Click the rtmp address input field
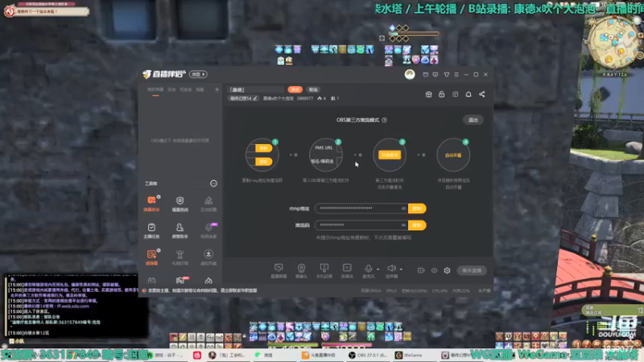Screen dimensions: 644x362 point(361,208)
